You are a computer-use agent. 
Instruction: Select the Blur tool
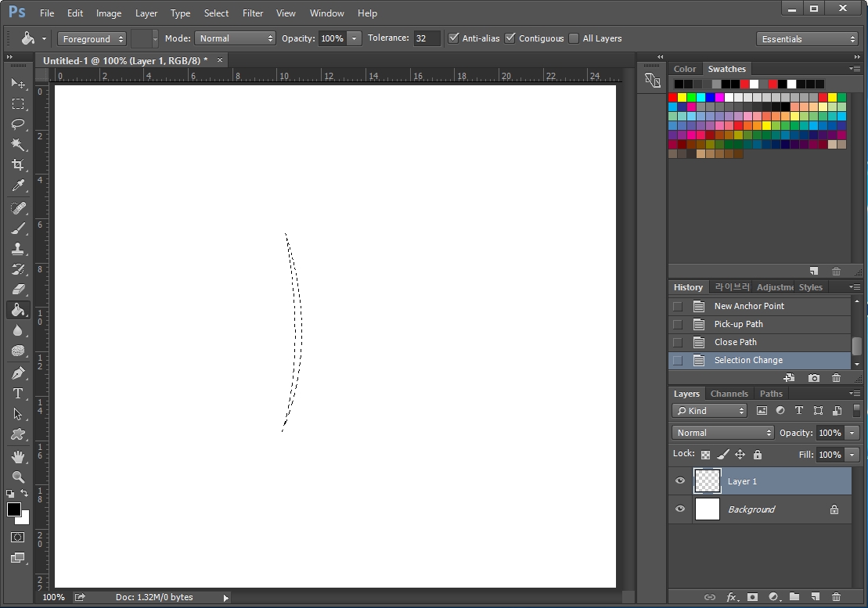pyautogui.click(x=18, y=330)
